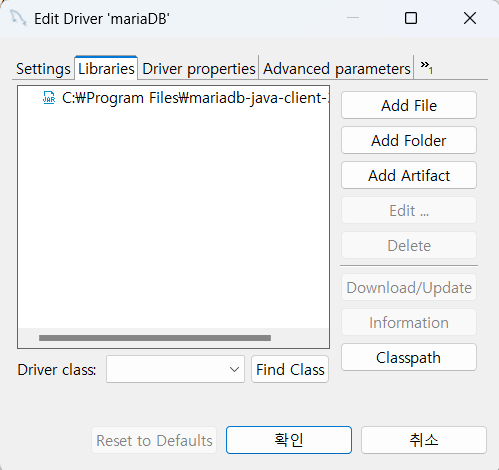Click the Download/Update button
Viewport: 499px width, 470px height.
tap(409, 287)
